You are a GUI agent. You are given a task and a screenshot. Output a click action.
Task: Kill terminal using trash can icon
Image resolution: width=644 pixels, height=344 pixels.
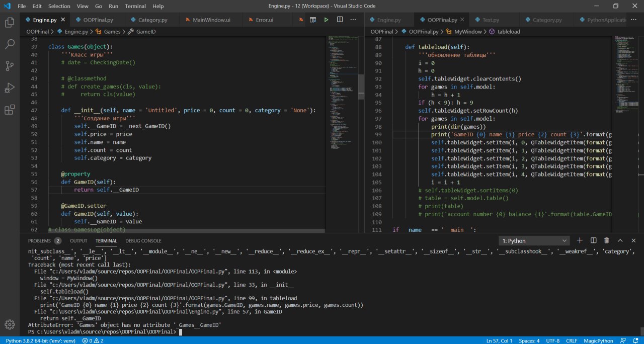click(606, 241)
